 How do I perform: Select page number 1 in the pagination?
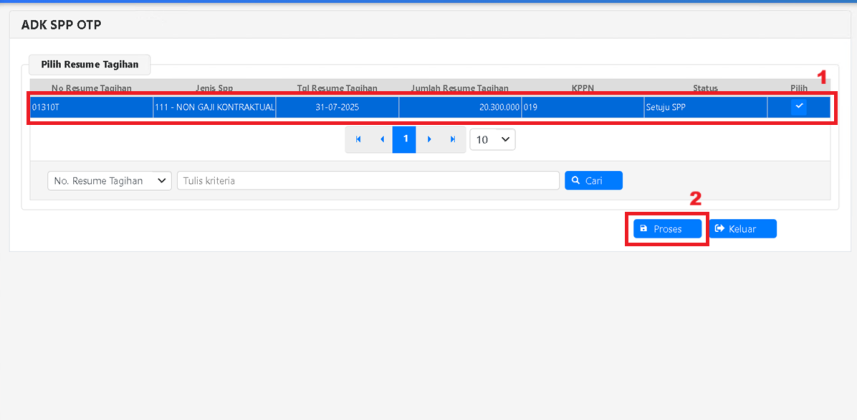(x=405, y=140)
